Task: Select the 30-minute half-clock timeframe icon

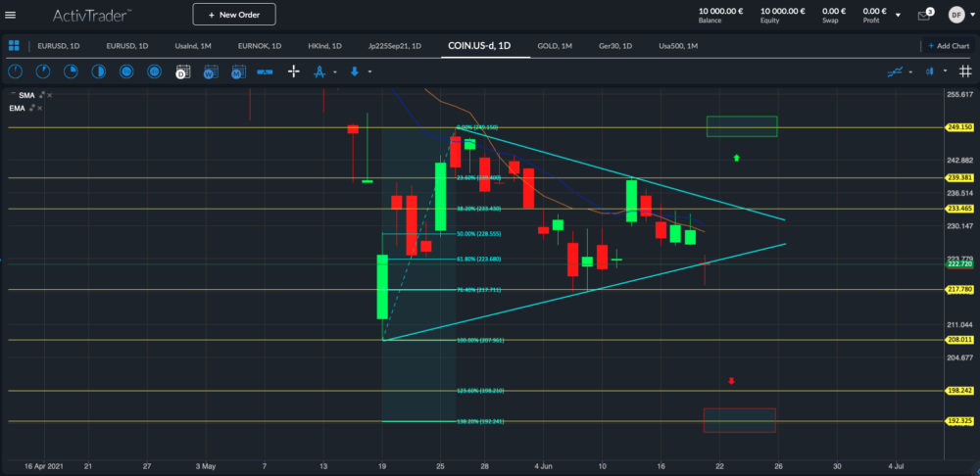Action: click(x=99, y=71)
